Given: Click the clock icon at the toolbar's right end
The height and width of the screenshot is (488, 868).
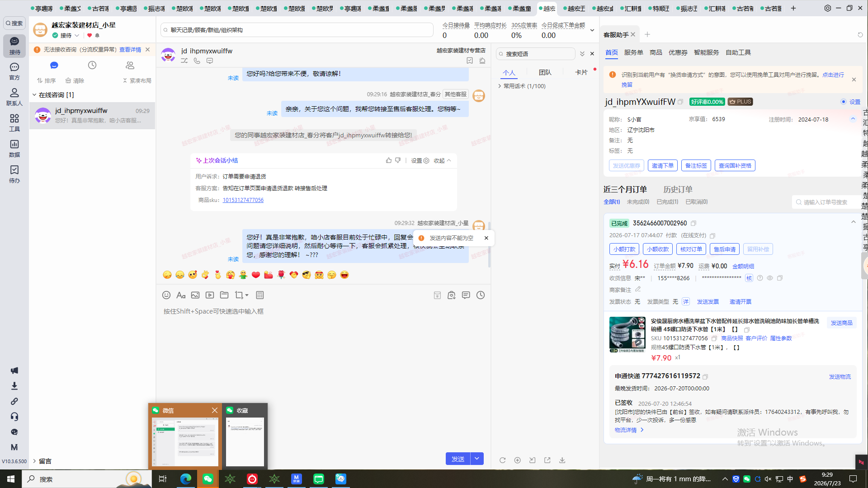Looking at the screenshot, I should [481, 295].
